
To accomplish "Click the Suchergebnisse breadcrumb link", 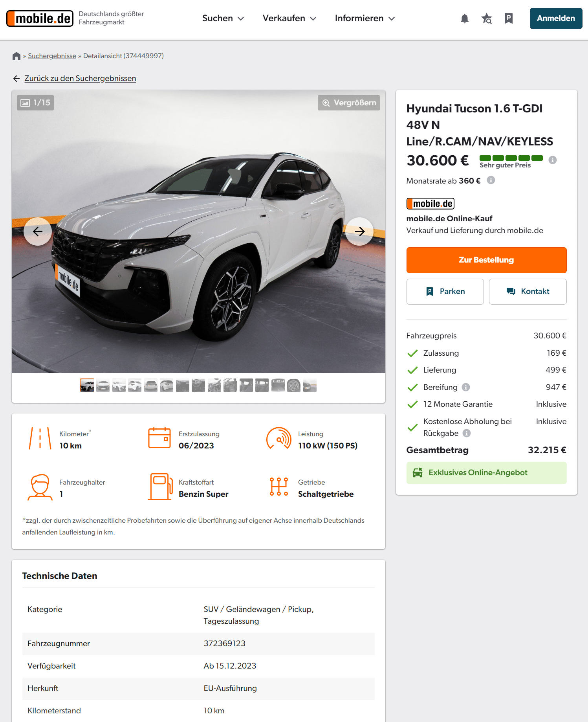I will click(x=52, y=56).
